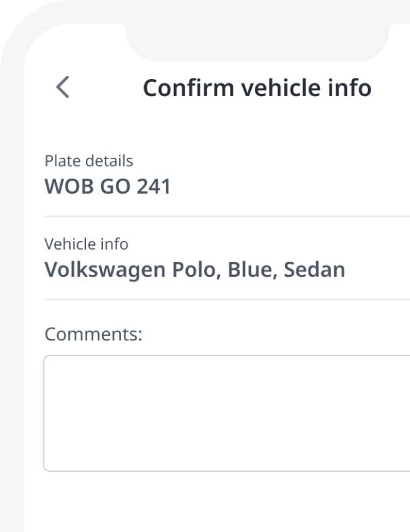
Task: Click the "Plate details" label
Action: (x=89, y=161)
